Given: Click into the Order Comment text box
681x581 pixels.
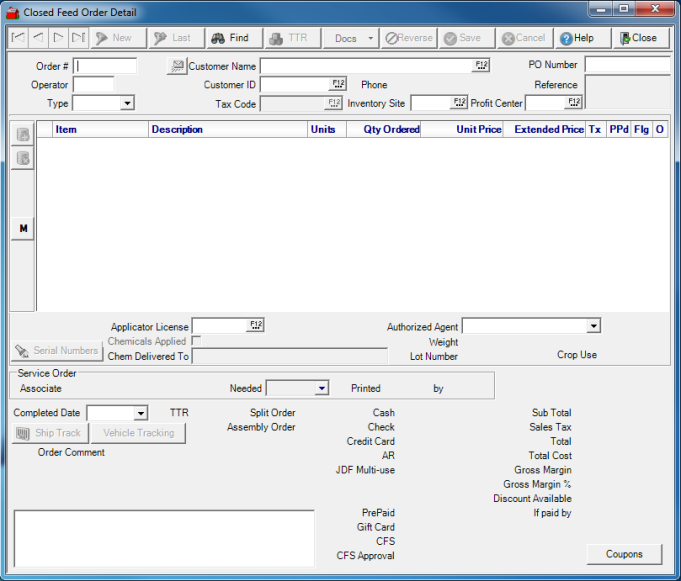Looking at the screenshot, I should [164, 537].
